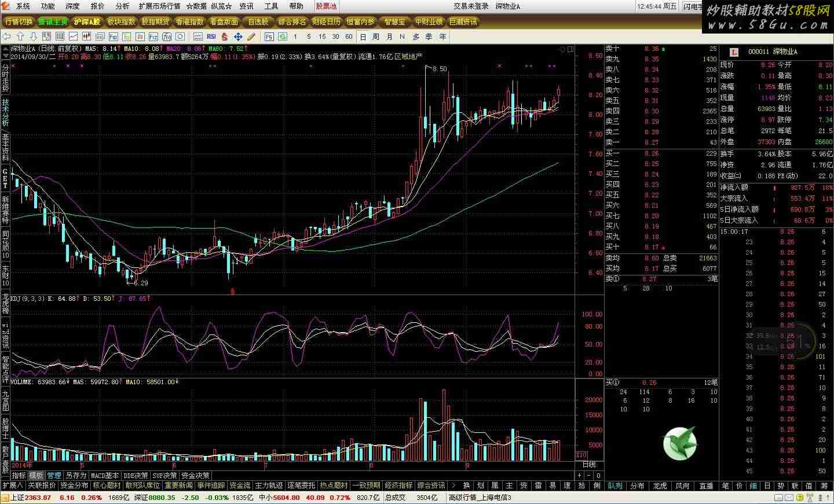The height and width of the screenshot is (504, 834).
Task: Open the 自选股 tab
Action: [258, 22]
